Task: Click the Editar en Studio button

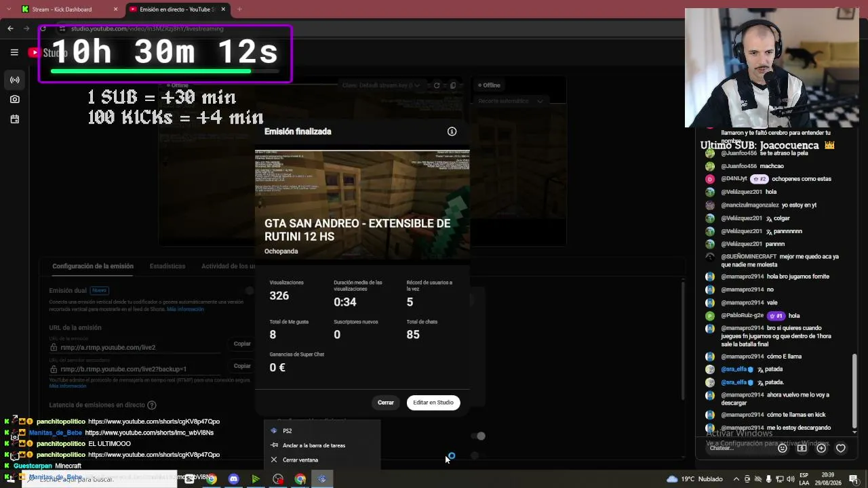Action: [433, 403]
